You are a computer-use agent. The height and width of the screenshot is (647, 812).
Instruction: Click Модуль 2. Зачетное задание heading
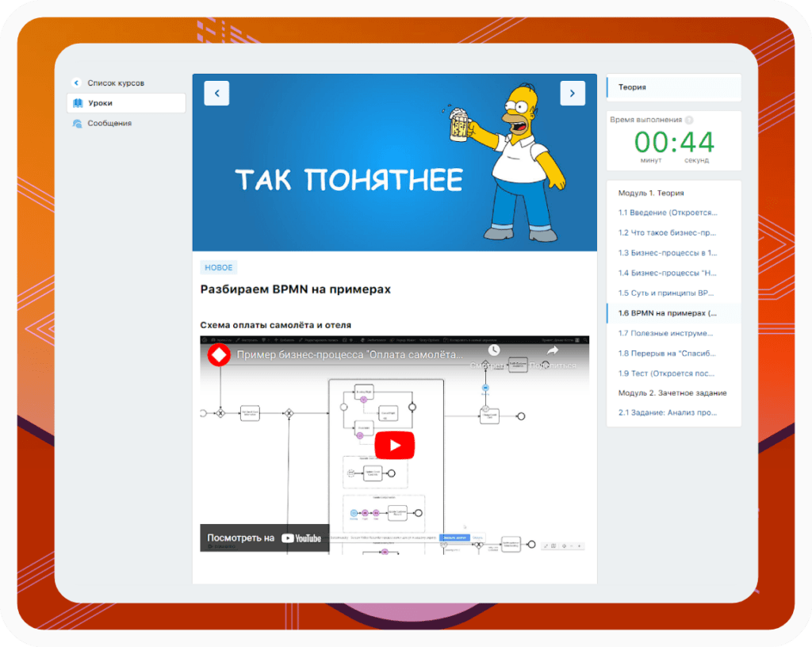click(x=672, y=392)
